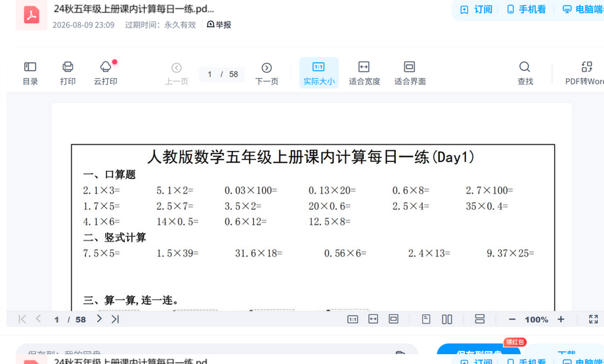Click the problem 35×0.4=
604x364 pixels.
(487, 206)
